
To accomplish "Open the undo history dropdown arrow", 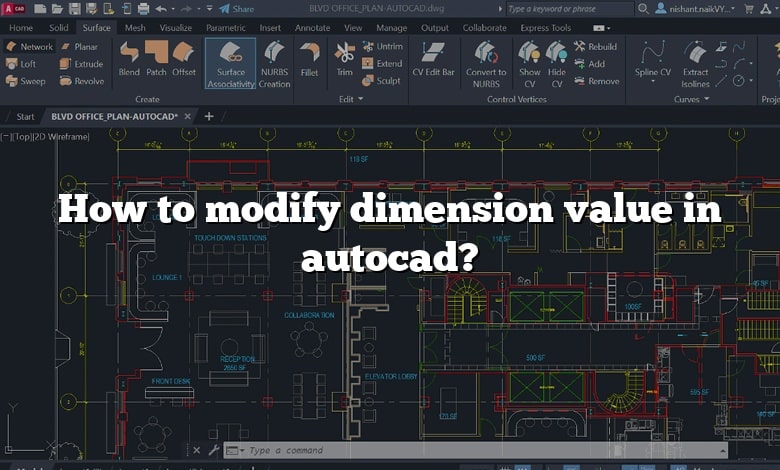I will click(173, 9).
